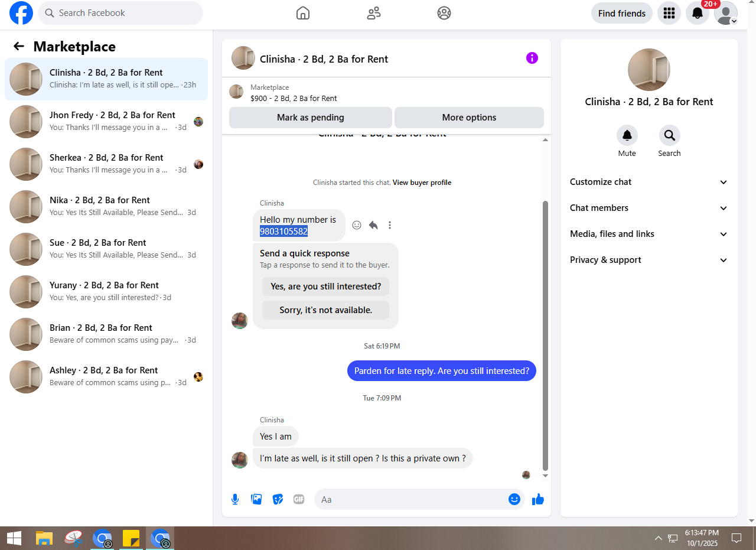Click the '$900 - 2 Bd, 2 Ba for Rent' text
The height and width of the screenshot is (550, 756).
pos(294,99)
